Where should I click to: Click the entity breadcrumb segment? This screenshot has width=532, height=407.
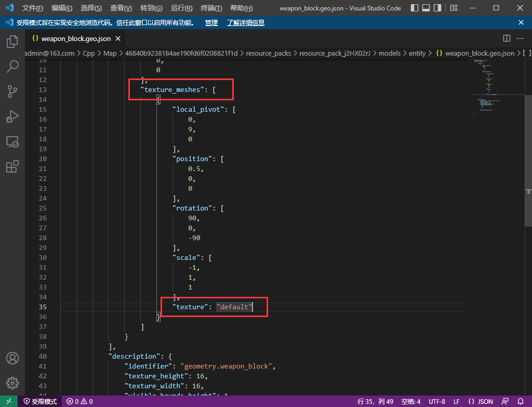[x=417, y=54]
